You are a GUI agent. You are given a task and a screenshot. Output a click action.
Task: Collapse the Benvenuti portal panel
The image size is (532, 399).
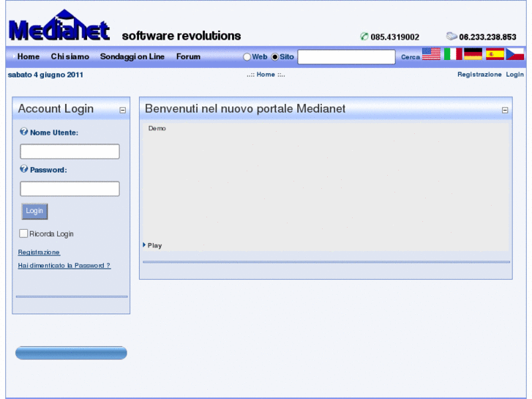pyautogui.click(x=505, y=110)
